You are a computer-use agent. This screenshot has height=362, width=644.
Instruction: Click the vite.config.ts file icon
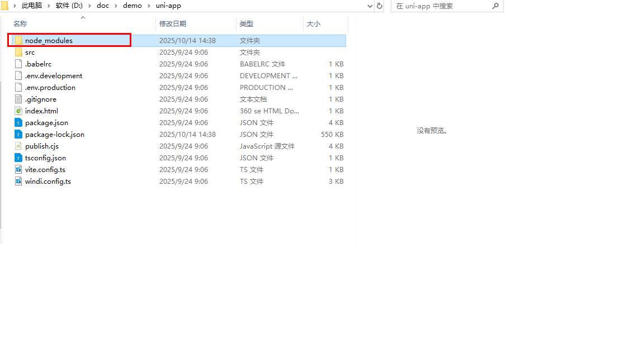(x=18, y=170)
